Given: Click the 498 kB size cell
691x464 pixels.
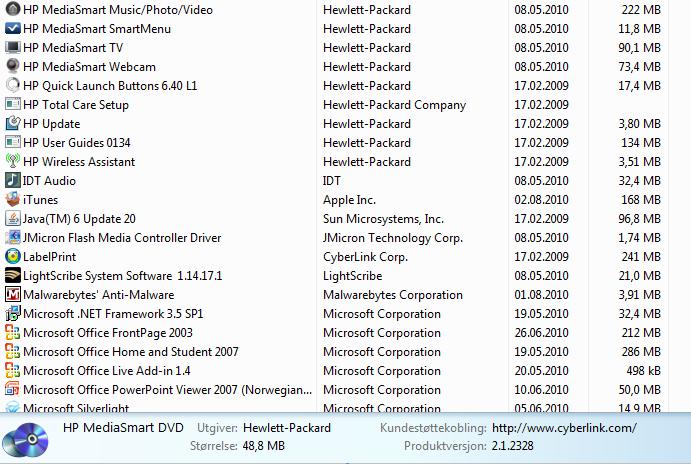Looking at the screenshot, I should click(x=643, y=371).
